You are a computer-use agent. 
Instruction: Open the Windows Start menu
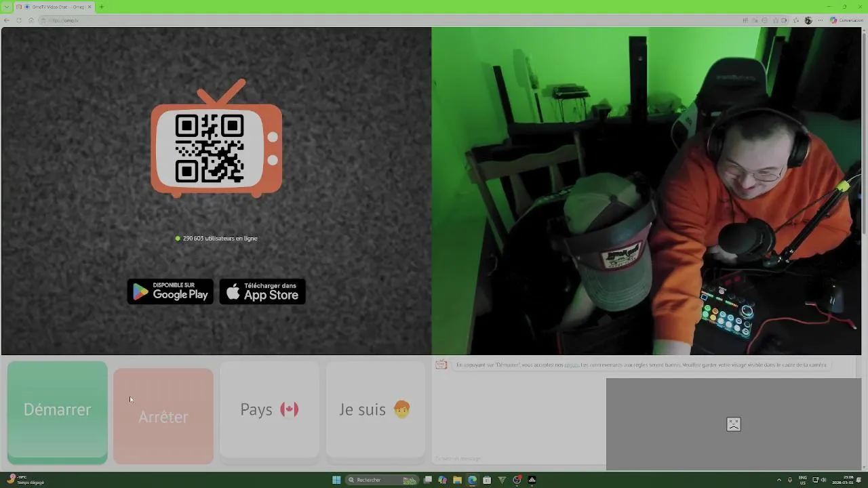(336, 480)
